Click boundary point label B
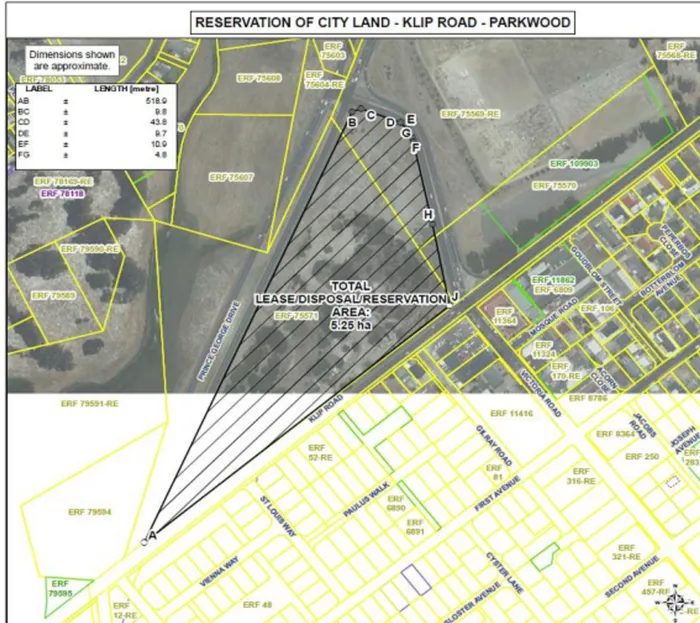This screenshot has height=623, width=700. tap(352, 122)
